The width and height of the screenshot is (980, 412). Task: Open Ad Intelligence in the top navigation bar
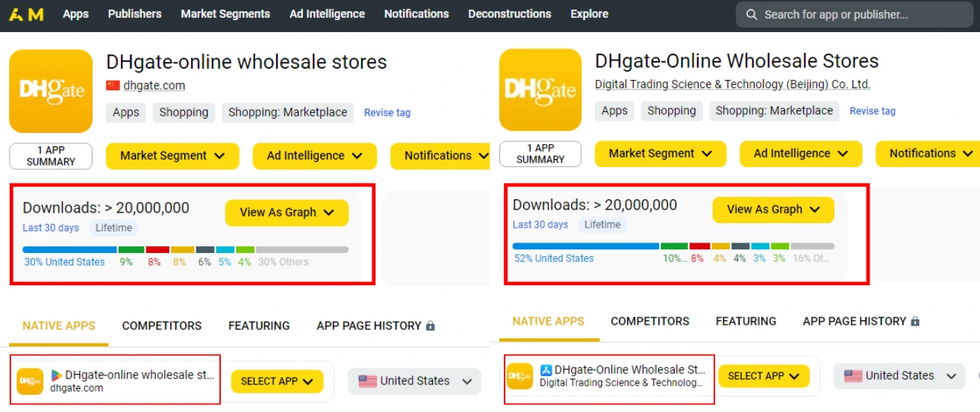click(327, 14)
